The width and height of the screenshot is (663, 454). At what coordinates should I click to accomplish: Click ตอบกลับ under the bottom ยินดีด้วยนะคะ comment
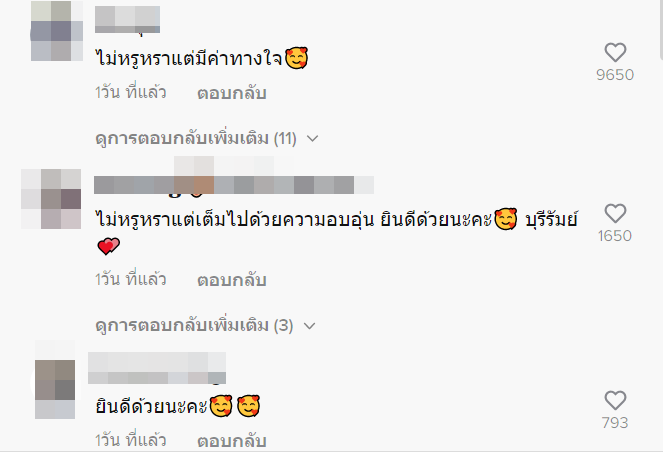pos(232,441)
